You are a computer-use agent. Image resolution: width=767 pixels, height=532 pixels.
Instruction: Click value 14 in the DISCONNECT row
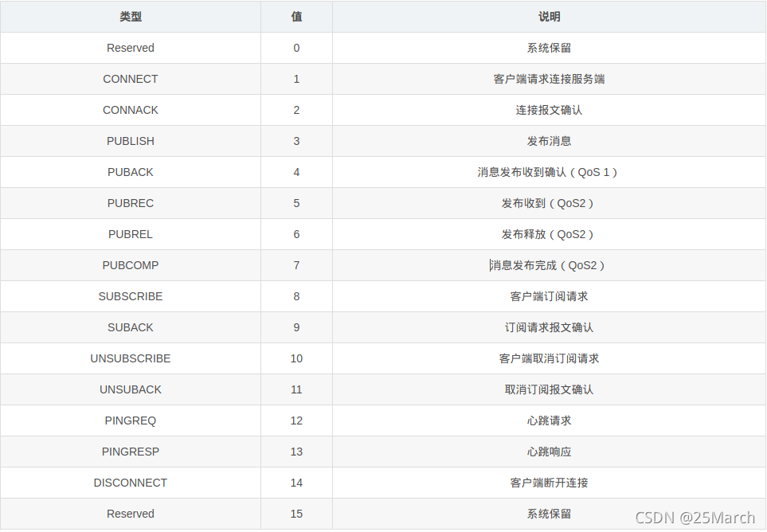(296, 483)
